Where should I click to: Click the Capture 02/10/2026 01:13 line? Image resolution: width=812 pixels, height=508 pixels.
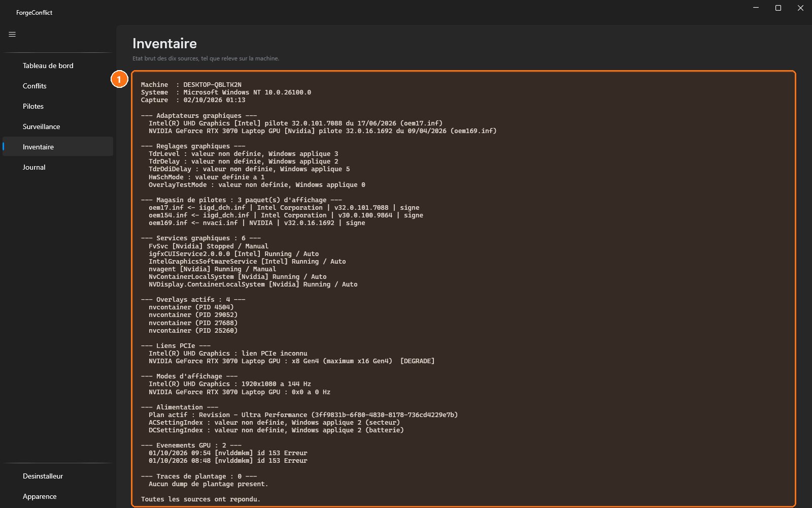coord(193,100)
